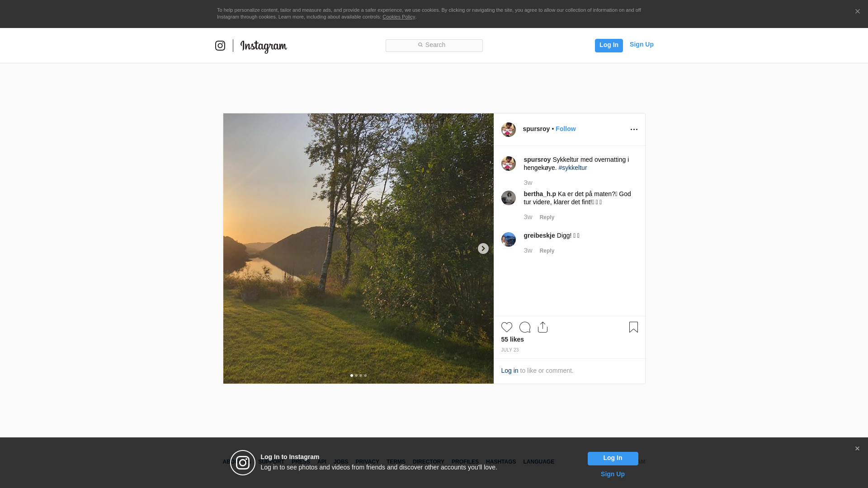Click the Log in link to comment
868x488 pixels.
pyautogui.click(x=509, y=371)
